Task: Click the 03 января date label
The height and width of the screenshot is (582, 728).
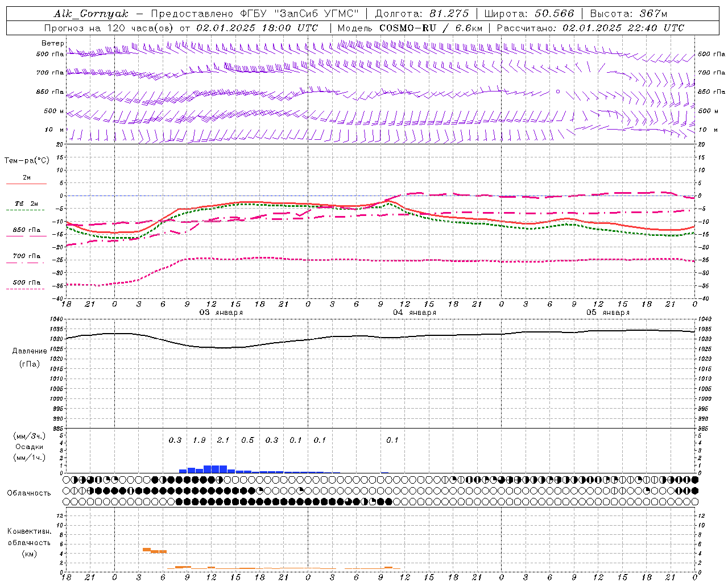Action: coord(221,313)
